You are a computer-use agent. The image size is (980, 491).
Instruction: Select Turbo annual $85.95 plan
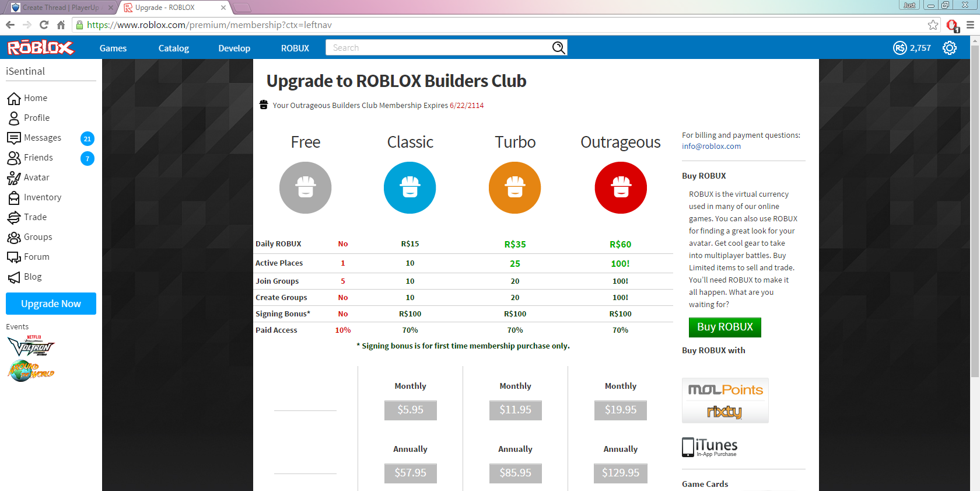pyautogui.click(x=515, y=473)
